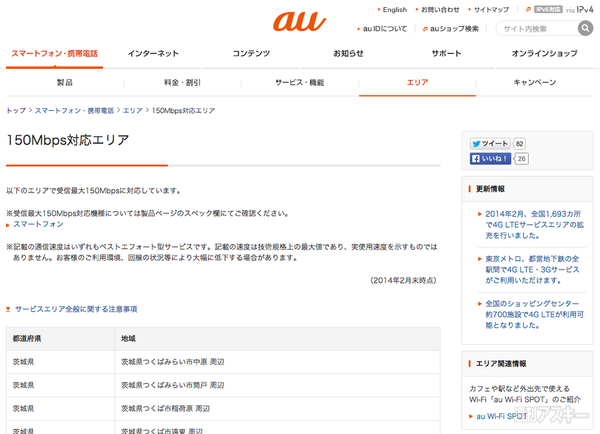Open the サイトマップ link

tap(491, 10)
